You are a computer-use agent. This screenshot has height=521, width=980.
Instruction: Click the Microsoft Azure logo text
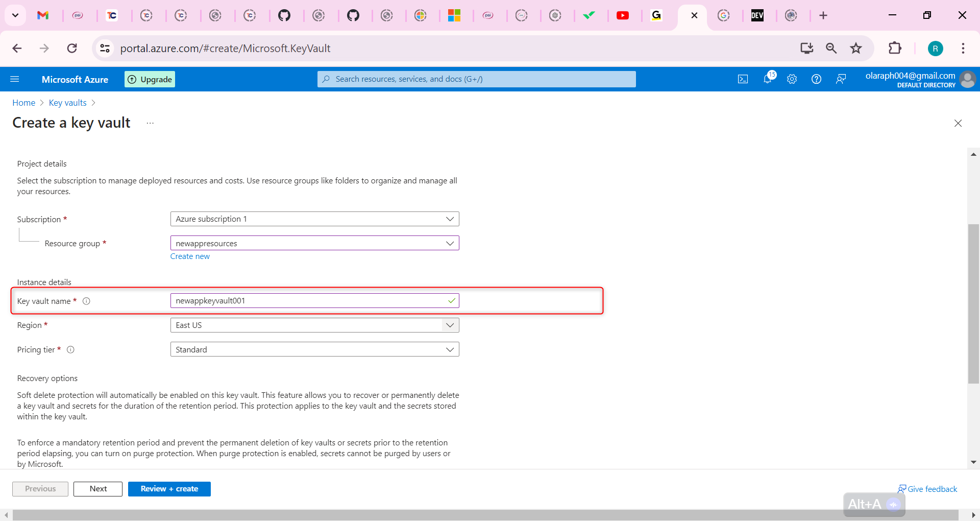[x=75, y=79]
